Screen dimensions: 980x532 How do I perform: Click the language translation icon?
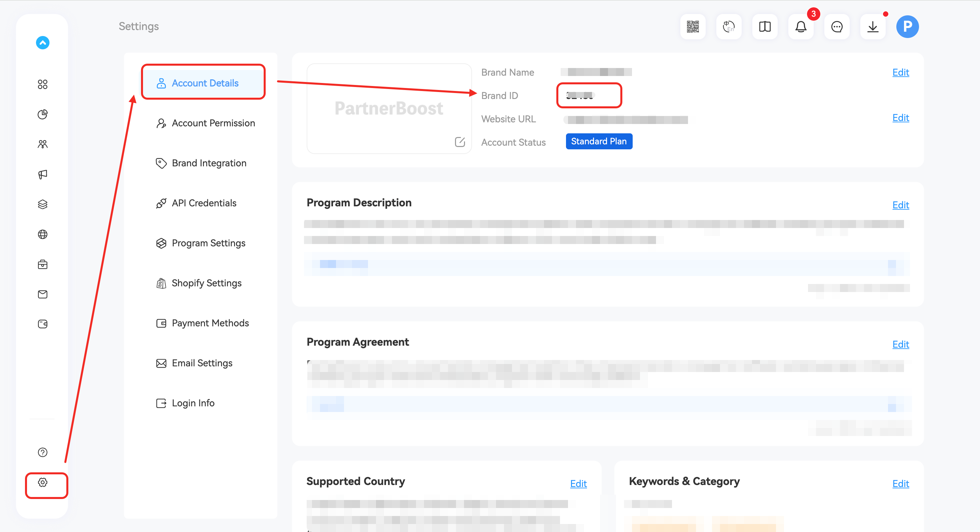(x=729, y=27)
